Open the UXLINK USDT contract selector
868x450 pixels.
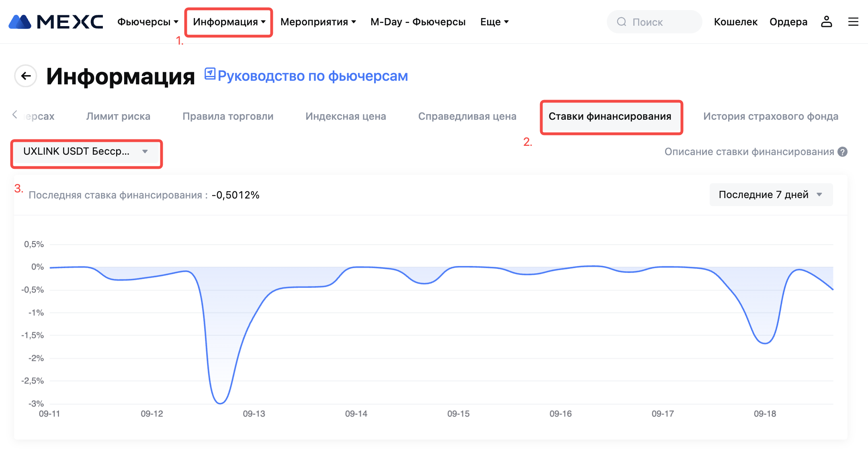click(x=86, y=151)
